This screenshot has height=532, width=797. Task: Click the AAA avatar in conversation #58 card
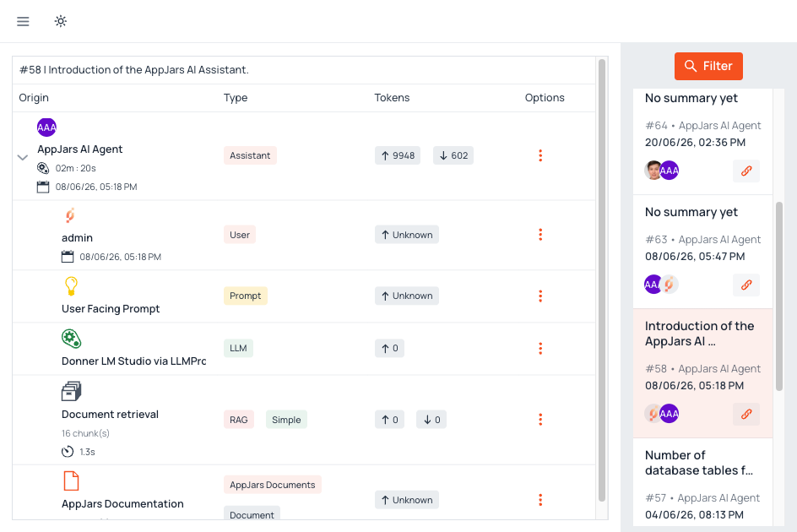click(669, 414)
